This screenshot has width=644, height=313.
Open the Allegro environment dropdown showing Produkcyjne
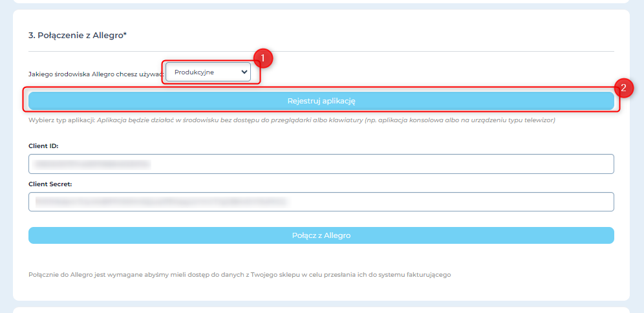click(208, 72)
